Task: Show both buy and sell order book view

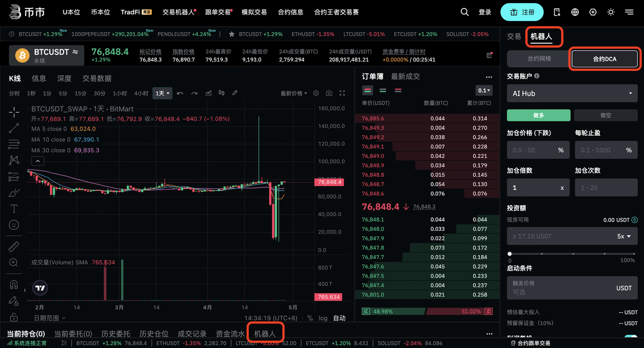Action: pyautogui.click(x=367, y=91)
